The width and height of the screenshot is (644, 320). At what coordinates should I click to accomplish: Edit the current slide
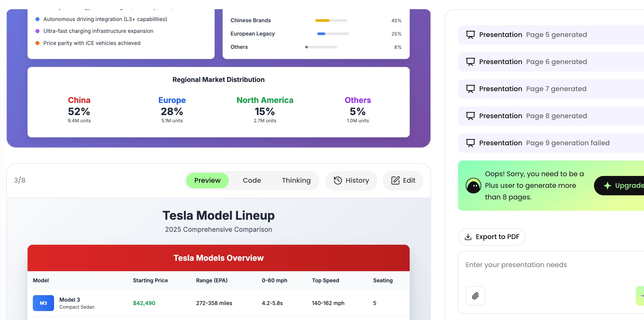pos(403,180)
